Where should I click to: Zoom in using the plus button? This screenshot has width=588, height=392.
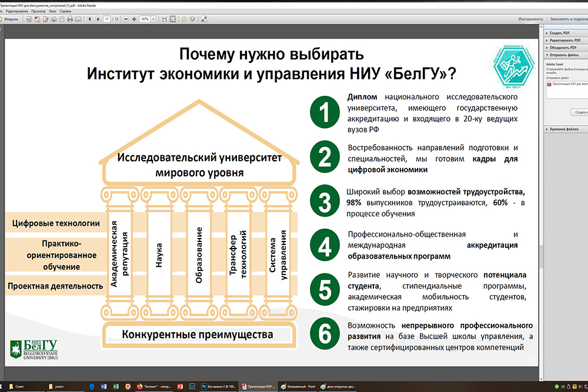coord(134,19)
